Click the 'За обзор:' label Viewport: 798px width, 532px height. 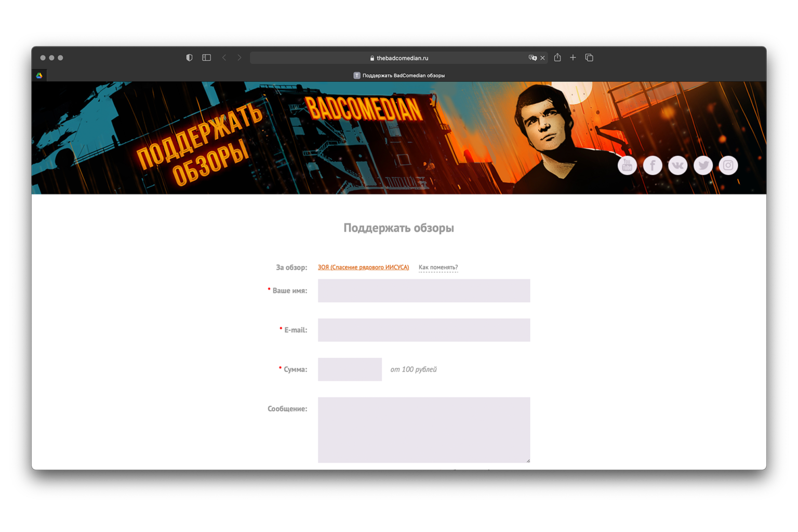tap(291, 268)
